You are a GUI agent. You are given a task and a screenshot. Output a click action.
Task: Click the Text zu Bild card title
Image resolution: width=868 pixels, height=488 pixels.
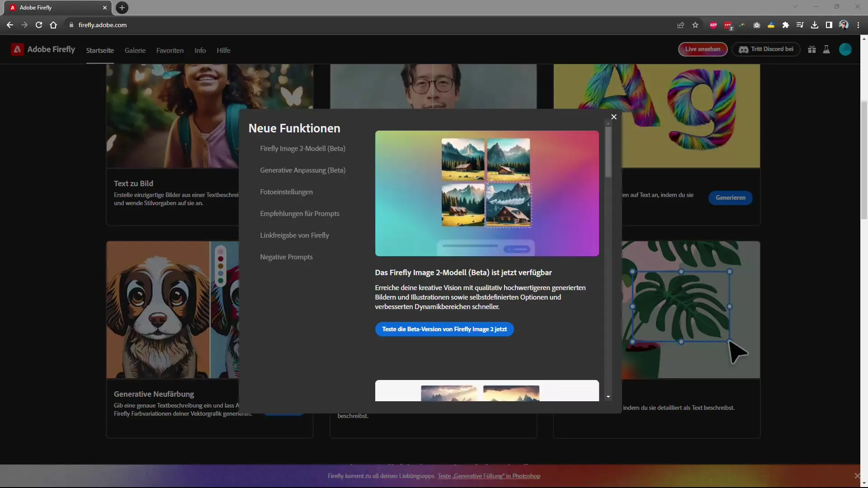click(x=133, y=183)
